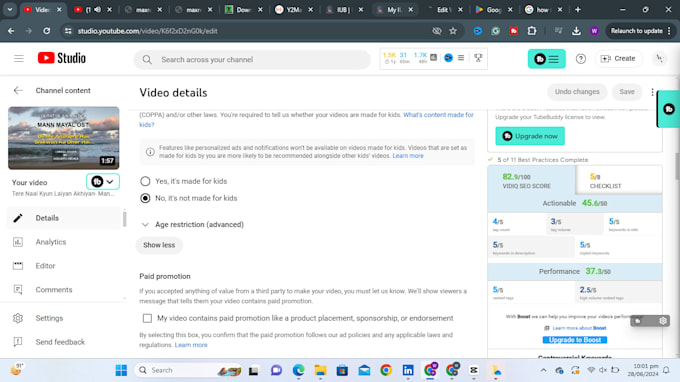Click the Create button
680x382 pixels.
(x=618, y=59)
